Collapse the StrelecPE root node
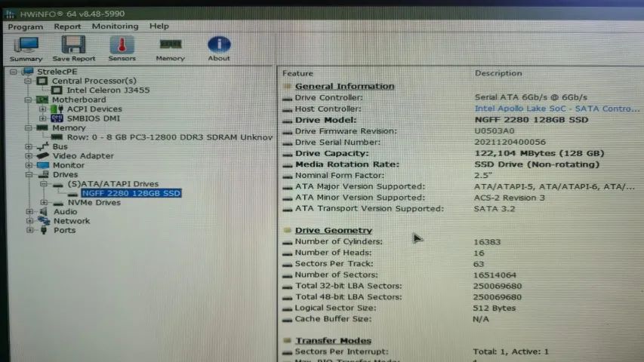The image size is (644, 362). coord(13,72)
